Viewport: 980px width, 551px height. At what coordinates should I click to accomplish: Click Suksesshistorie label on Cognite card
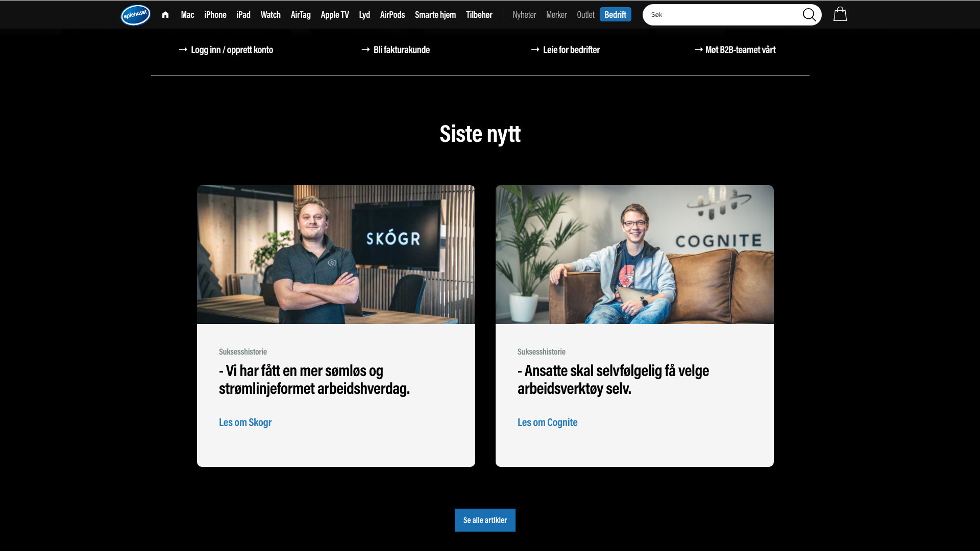pos(542,352)
